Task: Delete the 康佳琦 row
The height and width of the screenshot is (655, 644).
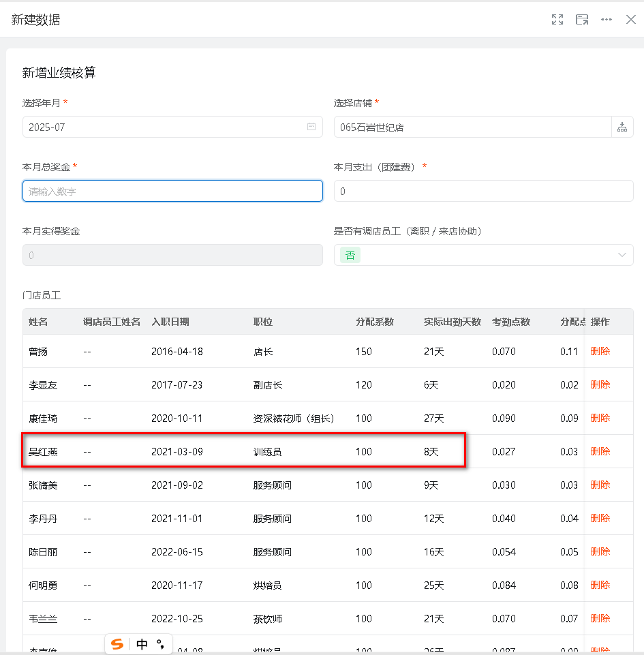Action: pyautogui.click(x=600, y=418)
